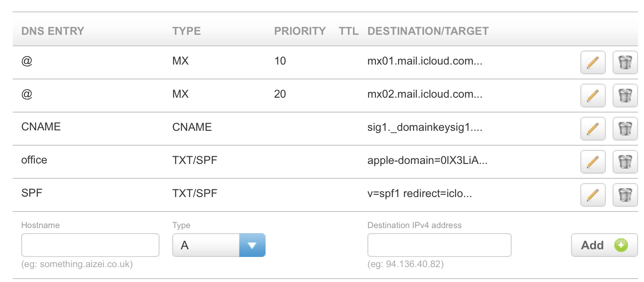Delete the office TXT/SPF record

tap(625, 161)
